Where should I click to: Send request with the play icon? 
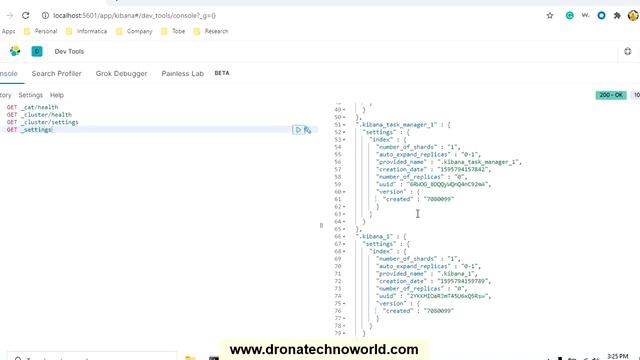click(298, 130)
